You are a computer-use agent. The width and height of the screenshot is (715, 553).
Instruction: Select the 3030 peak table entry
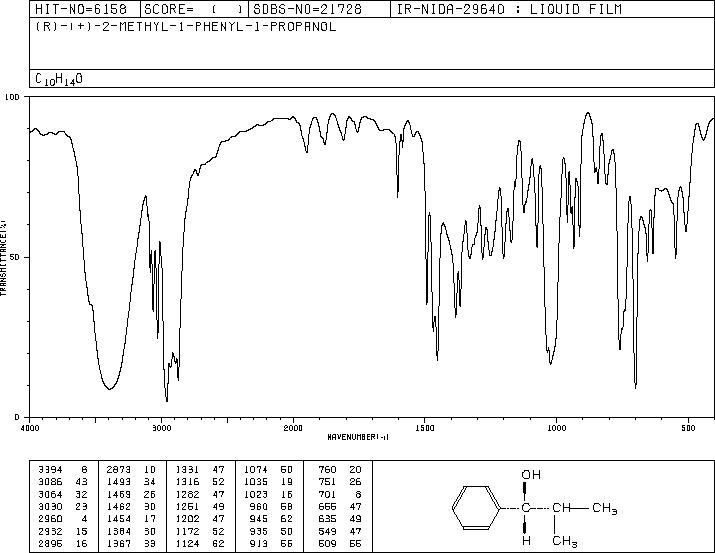point(63,506)
